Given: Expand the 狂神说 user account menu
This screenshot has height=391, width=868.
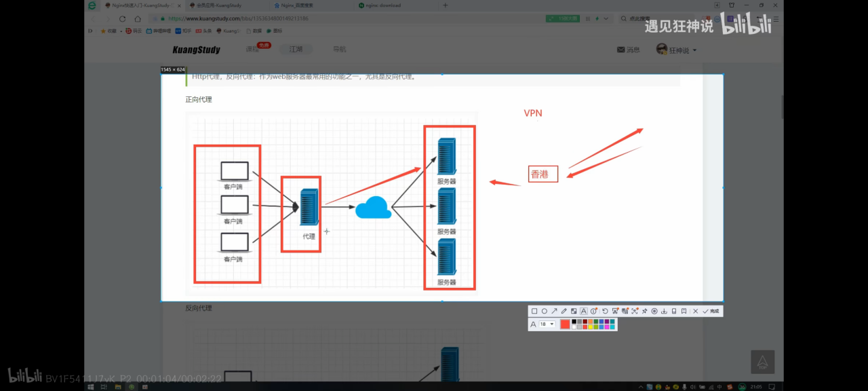Looking at the screenshot, I should (676, 50).
